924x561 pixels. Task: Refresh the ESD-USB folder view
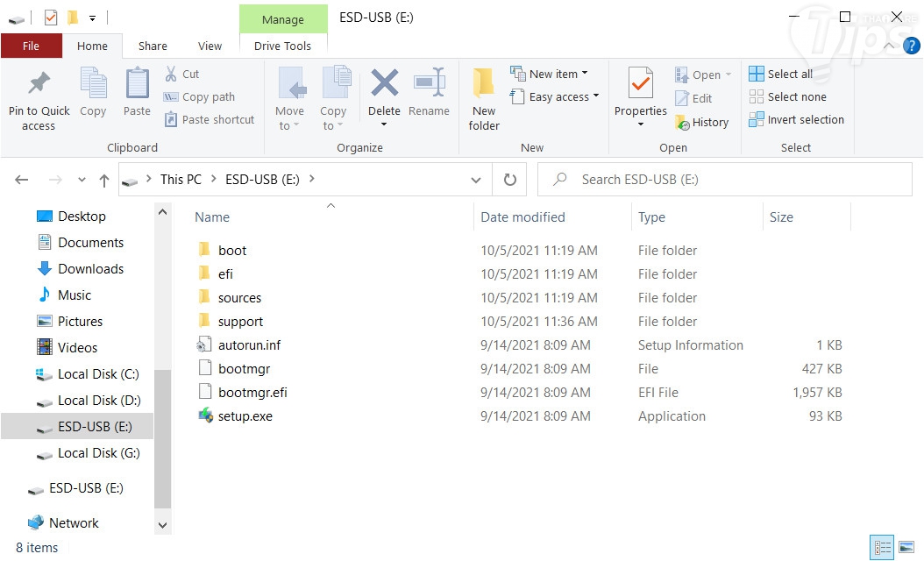click(x=510, y=180)
